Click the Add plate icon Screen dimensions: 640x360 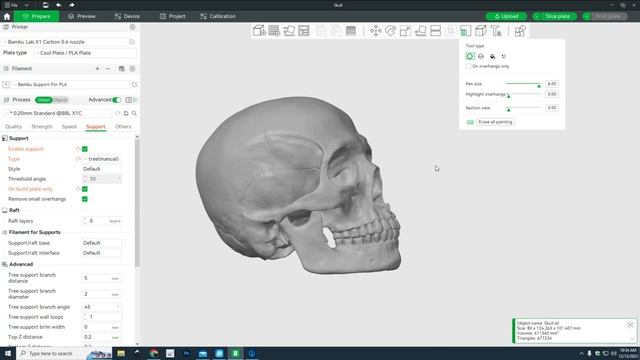point(274,31)
